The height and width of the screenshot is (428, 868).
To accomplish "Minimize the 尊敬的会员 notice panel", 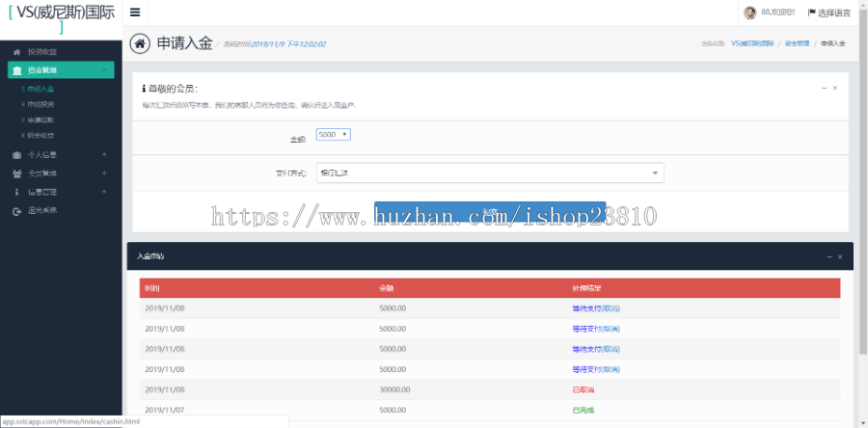I will click(825, 89).
